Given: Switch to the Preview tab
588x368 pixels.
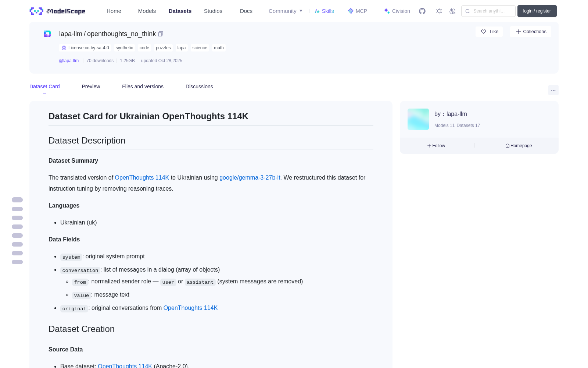Looking at the screenshot, I should [91, 86].
